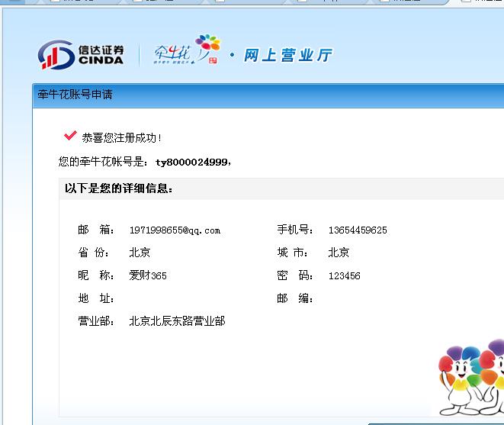This screenshot has height=425, width=504.
Task: Click the 邮编 field label
Action: pyautogui.click(x=295, y=298)
